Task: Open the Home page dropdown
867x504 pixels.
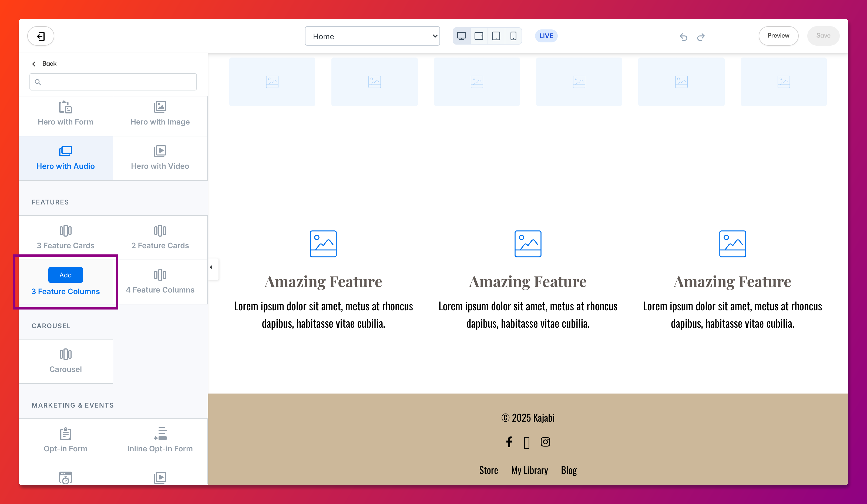Action: (372, 36)
